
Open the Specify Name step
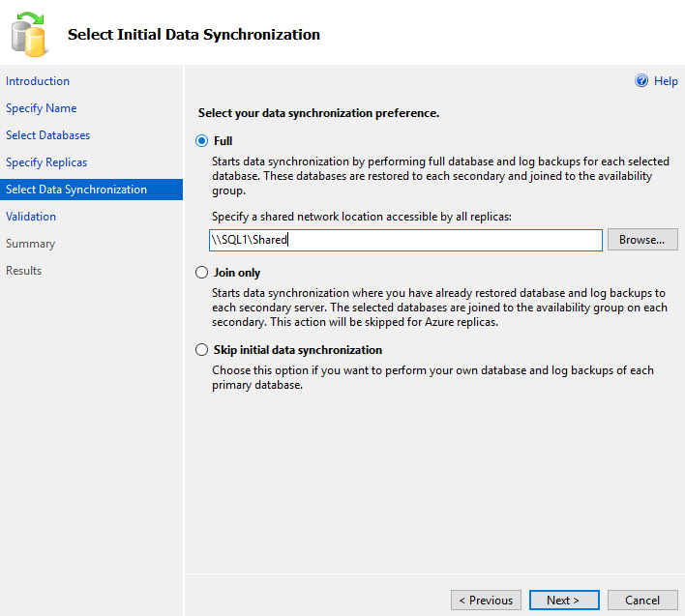[42, 108]
